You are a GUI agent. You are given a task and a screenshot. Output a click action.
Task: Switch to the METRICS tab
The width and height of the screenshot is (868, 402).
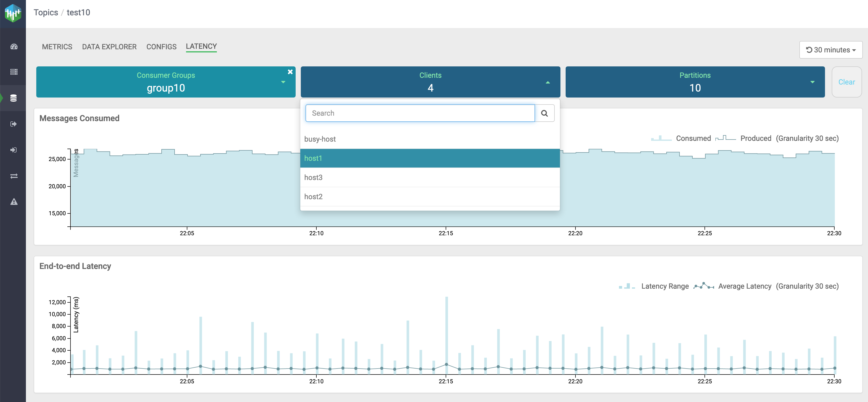57,47
